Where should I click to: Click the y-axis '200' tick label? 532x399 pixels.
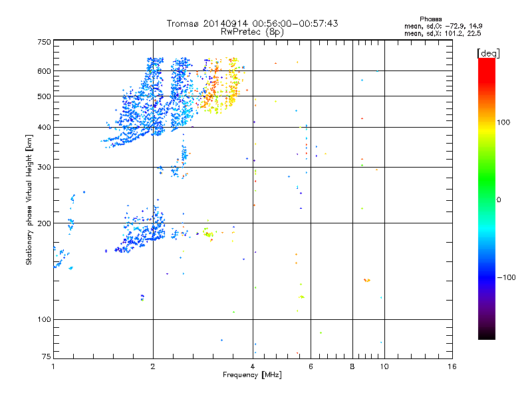pos(44,223)
